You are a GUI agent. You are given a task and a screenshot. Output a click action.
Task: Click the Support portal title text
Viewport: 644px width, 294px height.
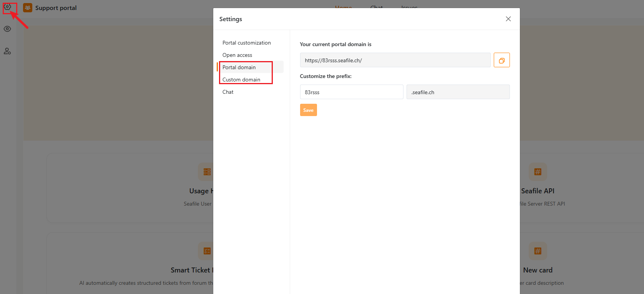pos(56,8)
